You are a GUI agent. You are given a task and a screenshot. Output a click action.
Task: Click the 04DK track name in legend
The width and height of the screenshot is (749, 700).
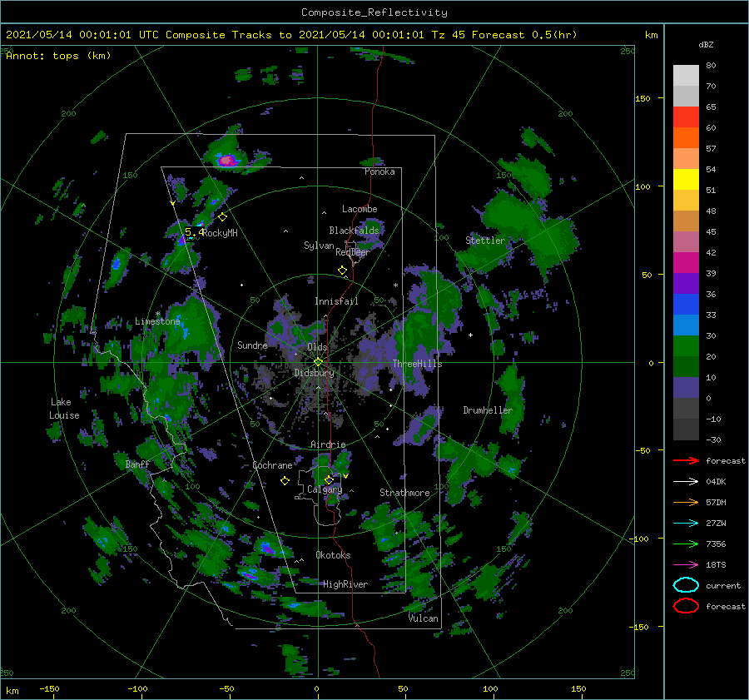[716, 482]
